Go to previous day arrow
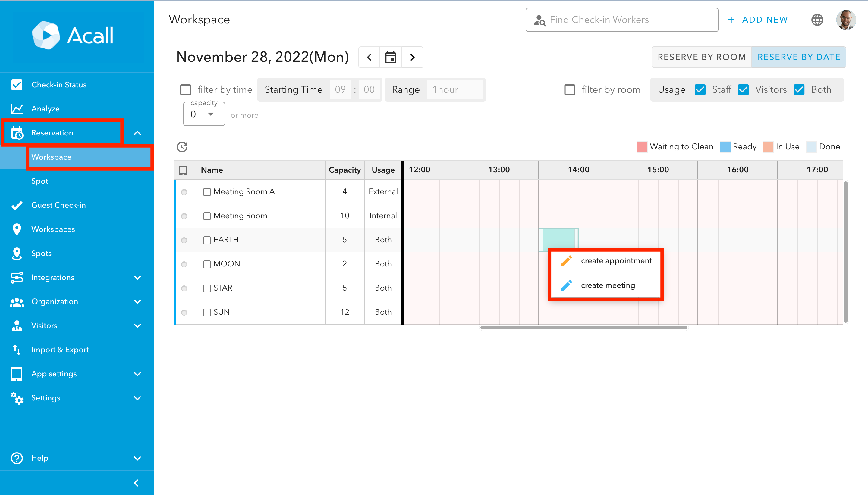The width and height of the screenshot is (868, 495). 369,57
